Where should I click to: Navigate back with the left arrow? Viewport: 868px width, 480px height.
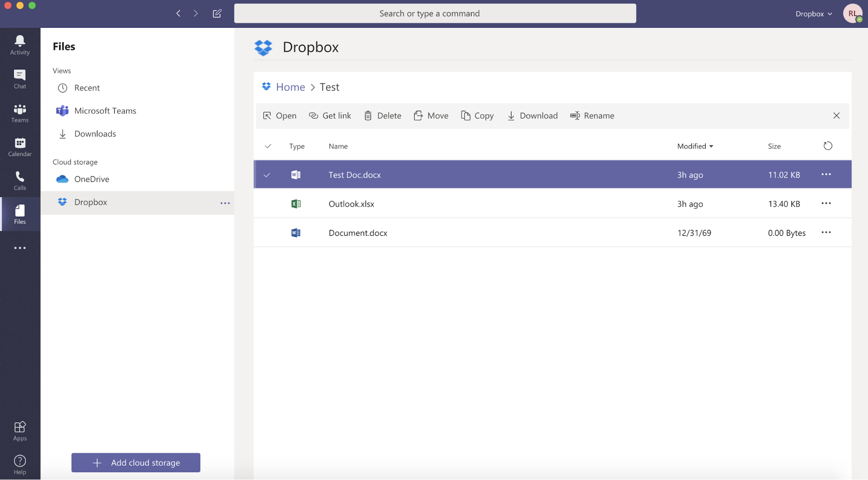point(178,13)
